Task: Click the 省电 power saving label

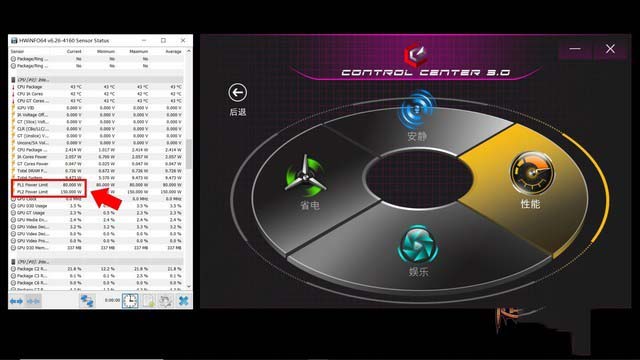Action: 310,205
